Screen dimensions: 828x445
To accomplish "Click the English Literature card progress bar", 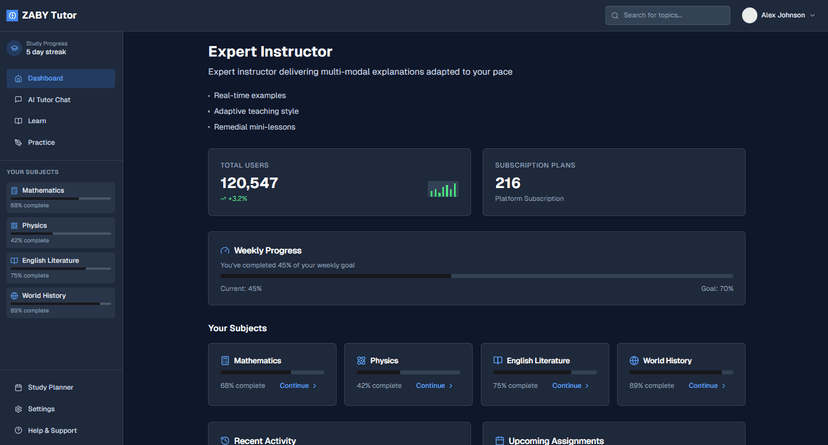I will click(x=545, y=372).
